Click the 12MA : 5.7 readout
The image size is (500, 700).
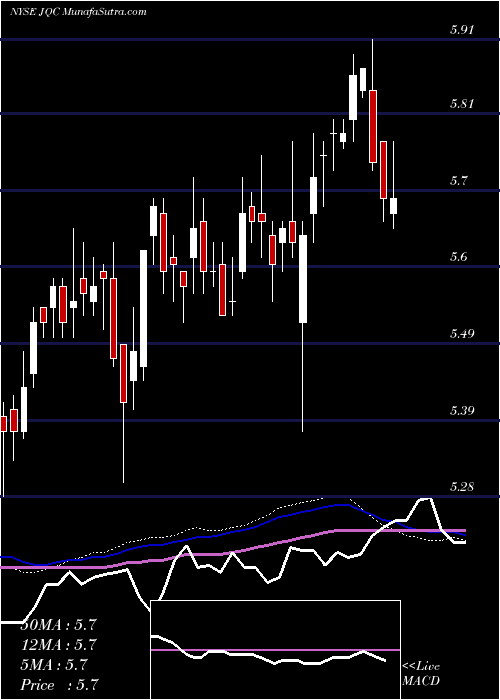coord(58,645)
